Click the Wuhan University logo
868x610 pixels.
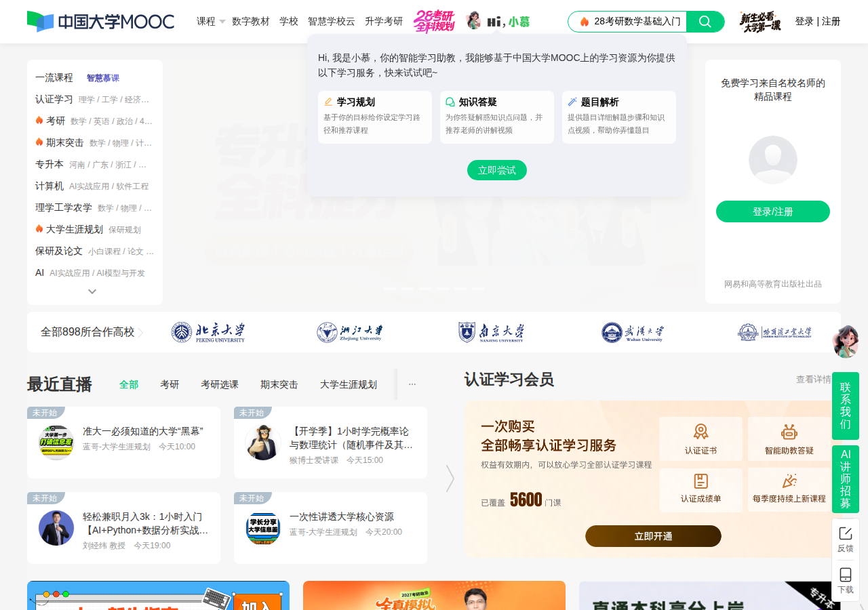[x=632, y=332]
